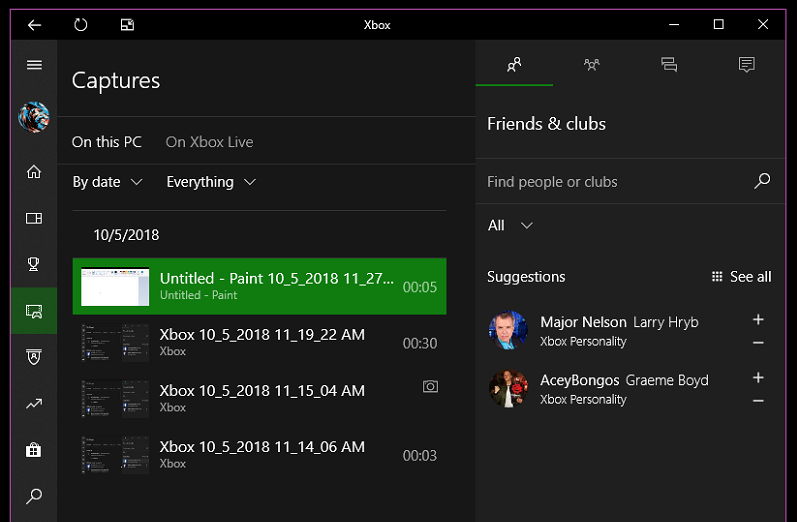This screenshot has width=800, height=522.
Task: Open the By date sort dropdown
Action: click(108, 182)
